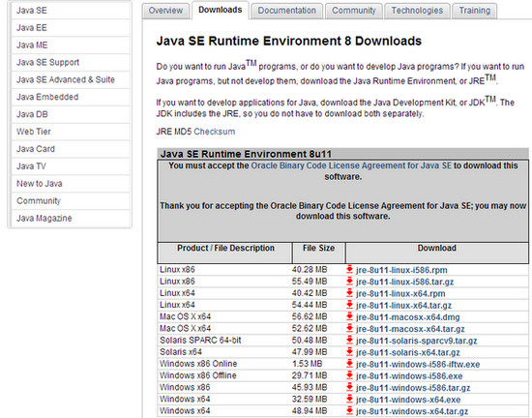The image size is (532, 418).
Task: Click the 56.62 MB file size cell
Action: click(310, 317)
